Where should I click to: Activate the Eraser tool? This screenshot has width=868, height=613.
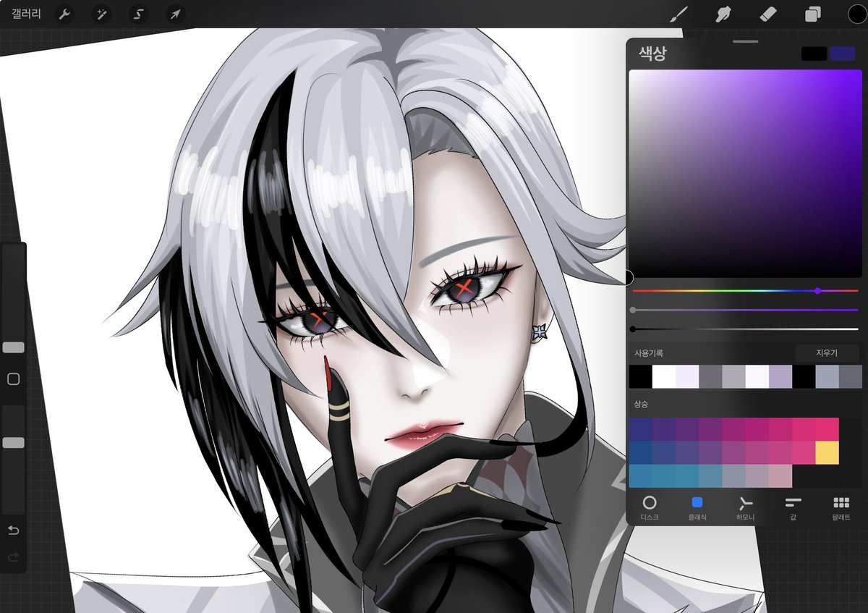pos(767,14)
